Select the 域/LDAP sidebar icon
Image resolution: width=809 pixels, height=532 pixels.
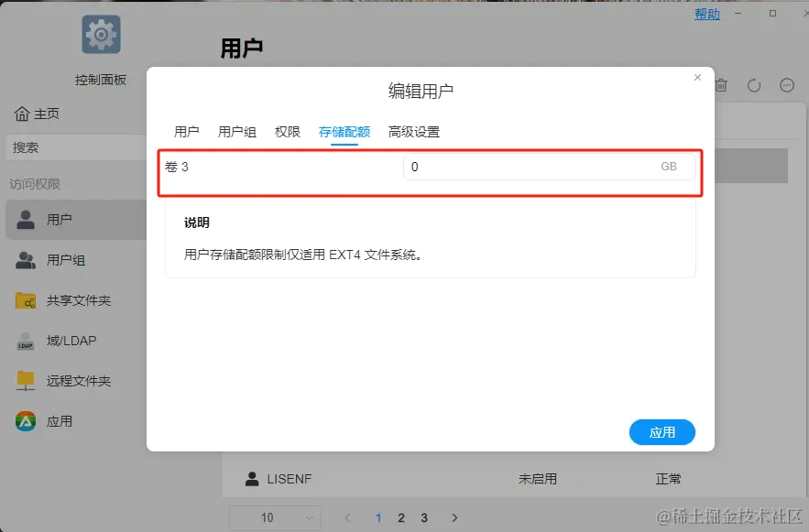(x=26, y=340)
